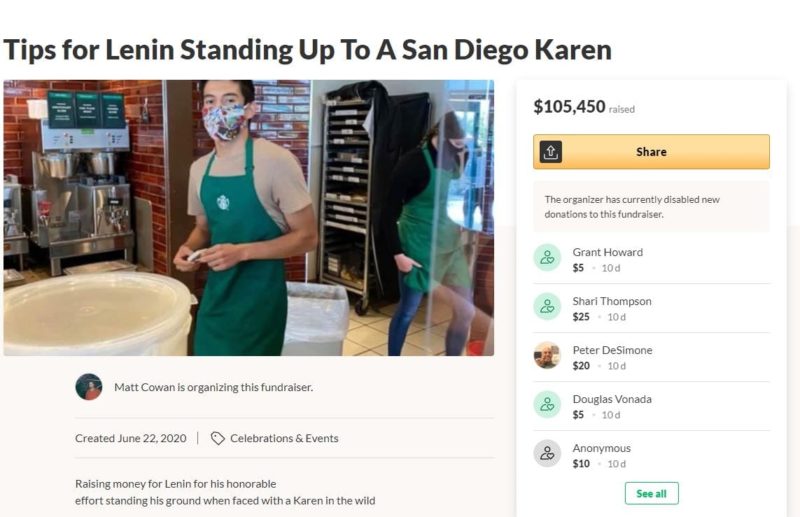The height and width of the screenshot is (517, 800).
Task: Click the Anonymous donor gray avatar icon
Action: 547,453
